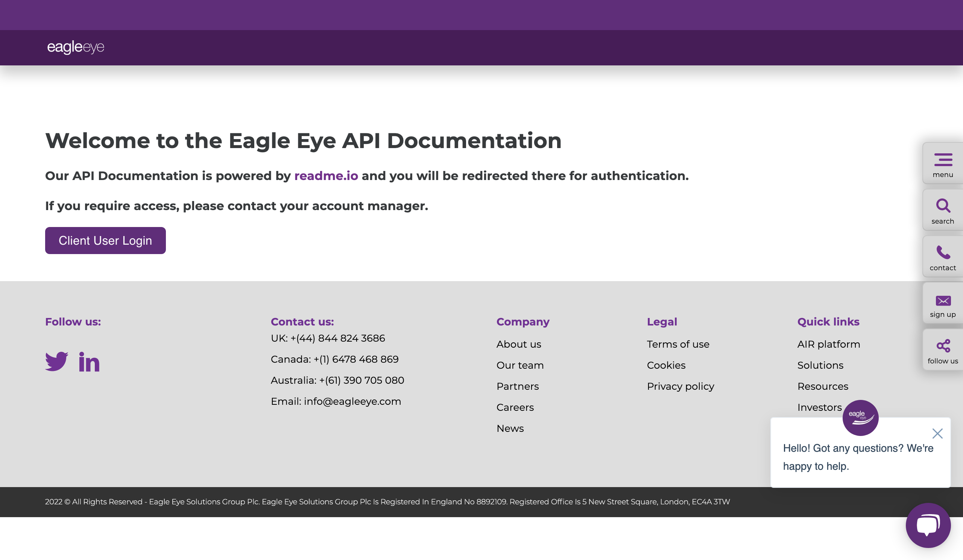The width and height of the screenshot is (963, 560).
Task: Click email info@eagleeye.com
Action: point(352,401)
